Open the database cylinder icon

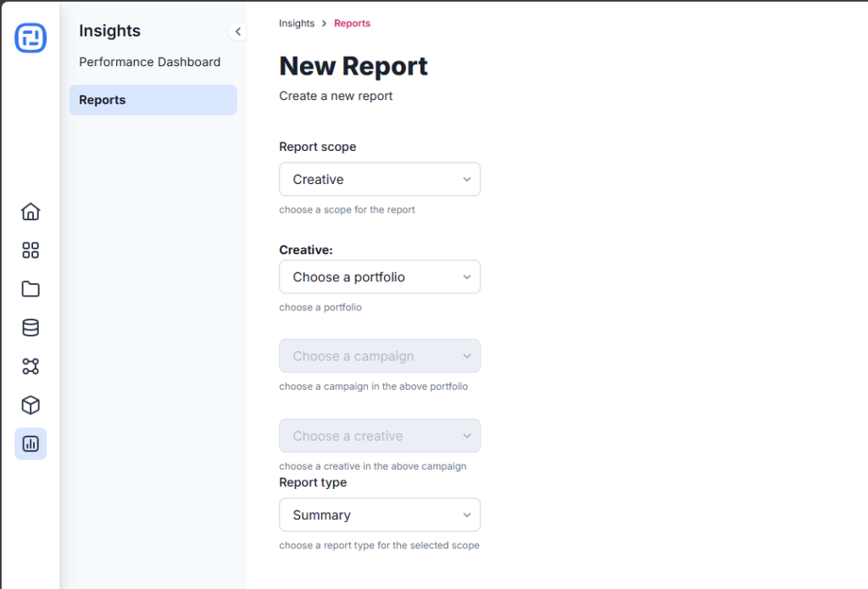(x=31, y=328)
